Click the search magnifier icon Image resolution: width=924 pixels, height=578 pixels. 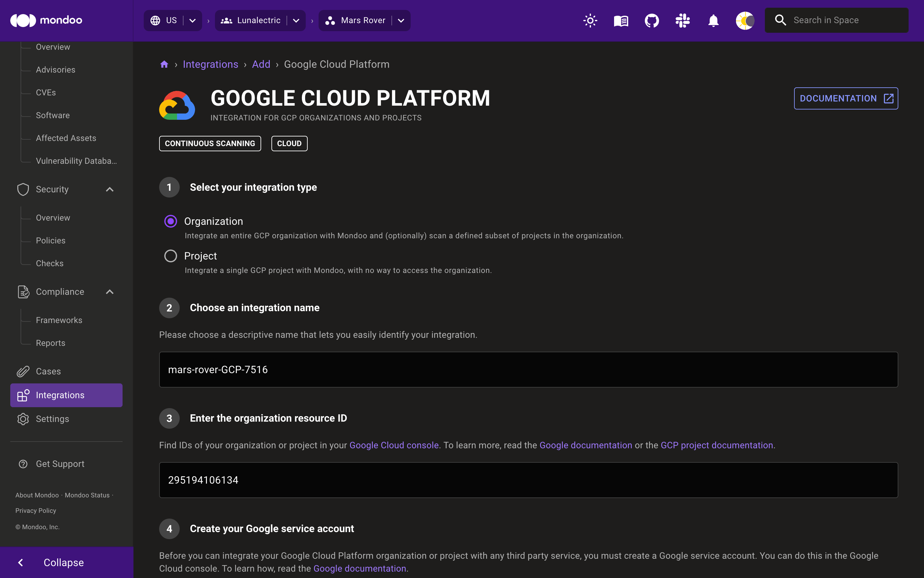point(781,20)
